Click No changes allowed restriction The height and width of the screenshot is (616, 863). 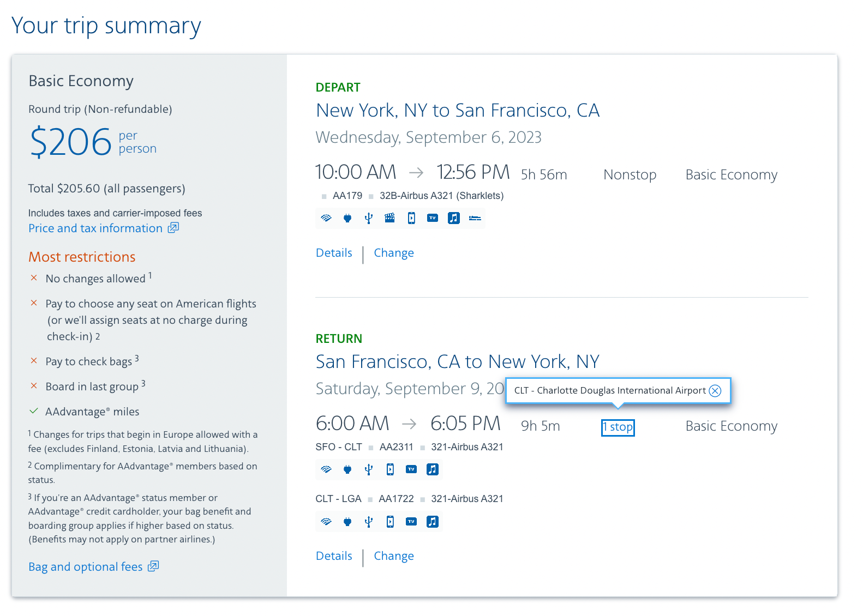pyautogui.click(x=95, y=279)
